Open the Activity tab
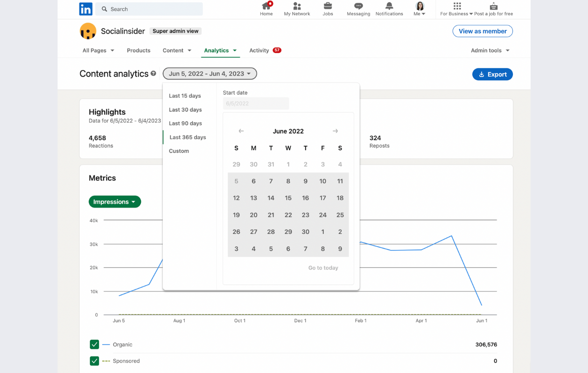 [x=265, y=50]
